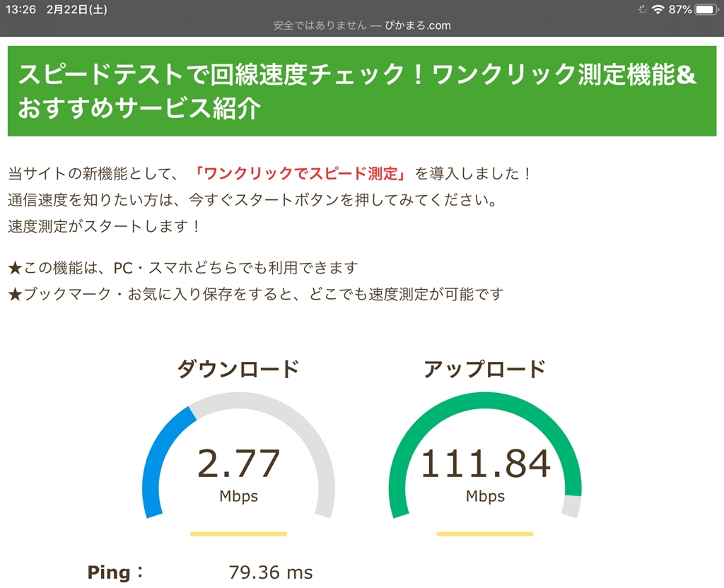724x588 pixels.
Task: Tap the loading spinner icon
Action: click(642, 9)
